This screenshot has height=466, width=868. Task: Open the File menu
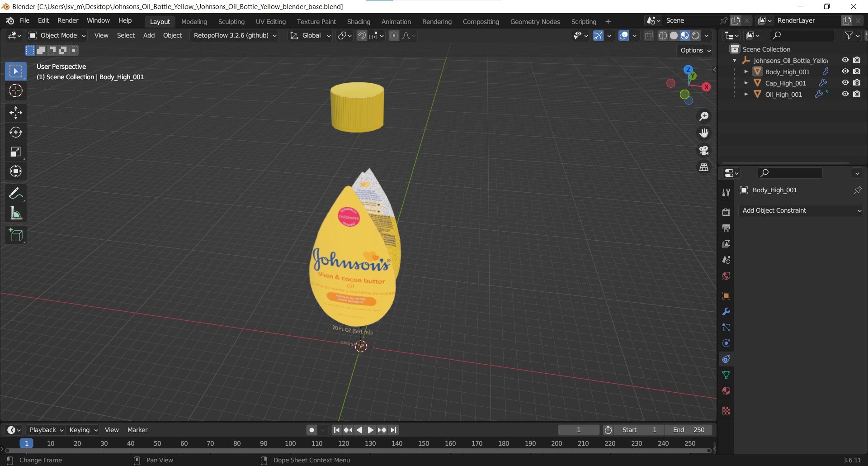(25, 21)
